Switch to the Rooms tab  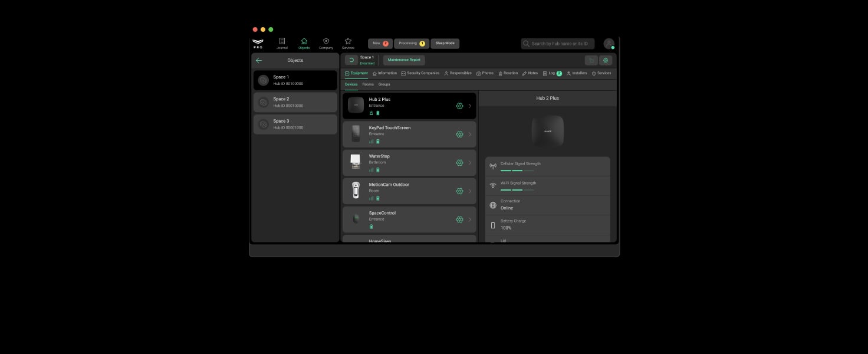coord(368,84)
